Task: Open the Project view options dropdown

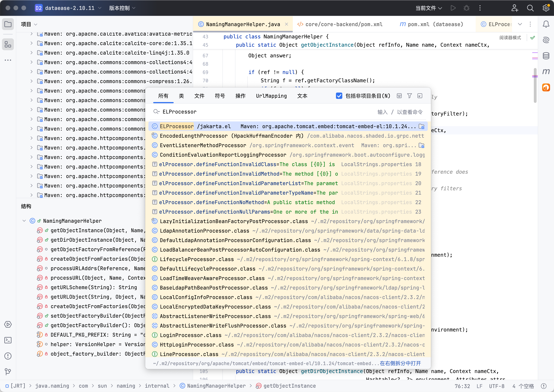Action: click(x=29, y=24)
